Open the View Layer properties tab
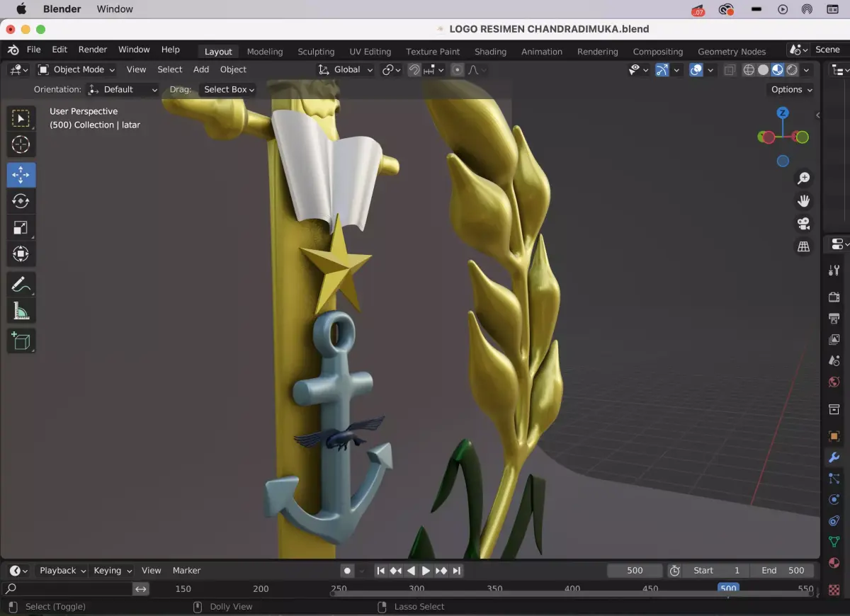 (x=834, y=339)
